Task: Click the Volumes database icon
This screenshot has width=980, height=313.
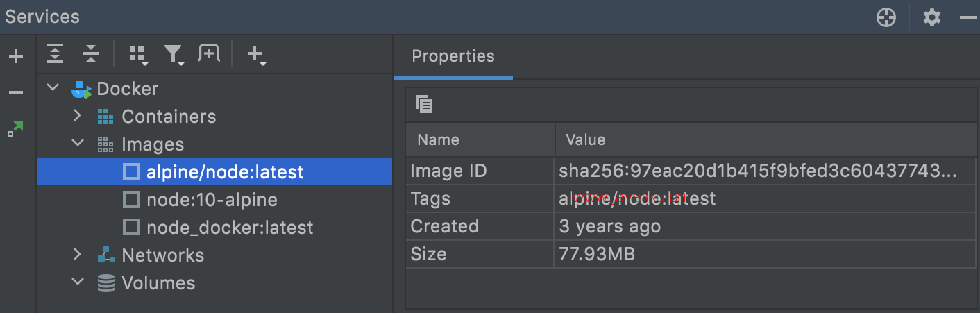Action: click(x=105, y=283)
